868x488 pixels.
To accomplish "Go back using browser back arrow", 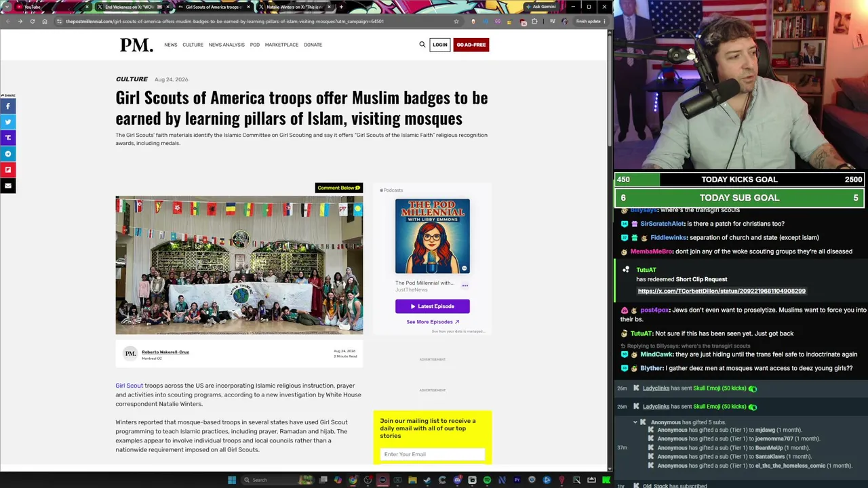I will point(7,21).
